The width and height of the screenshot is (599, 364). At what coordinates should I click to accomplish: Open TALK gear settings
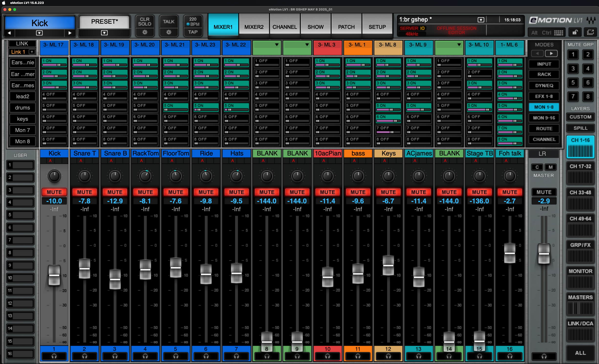tap(169, 32)
